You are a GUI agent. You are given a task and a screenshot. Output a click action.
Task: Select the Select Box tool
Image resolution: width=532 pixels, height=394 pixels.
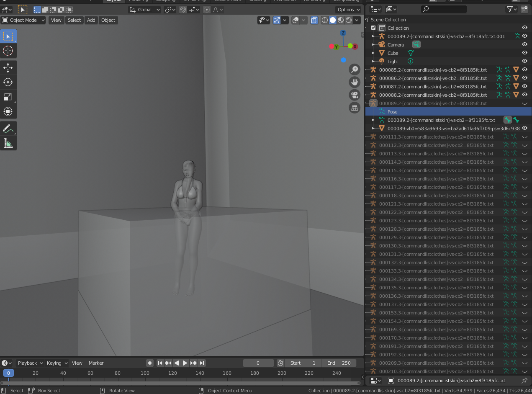coord(8,36)
